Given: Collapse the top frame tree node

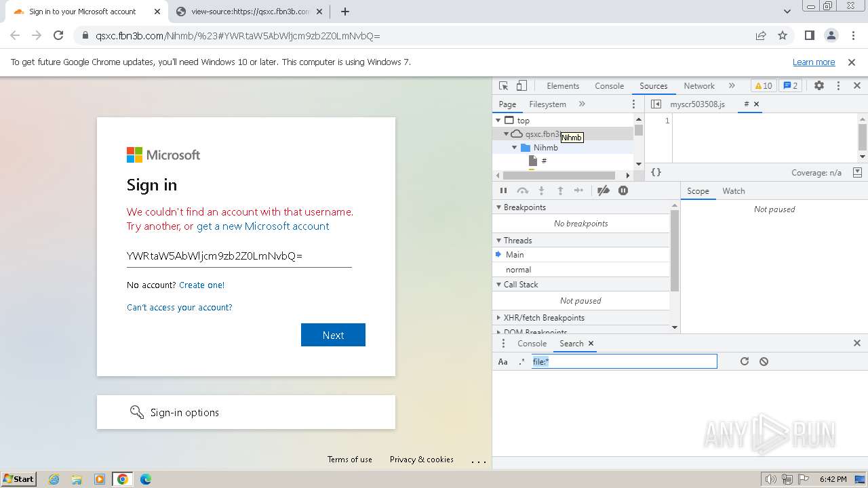Looking at the screenshot, I should click(498, 121).
